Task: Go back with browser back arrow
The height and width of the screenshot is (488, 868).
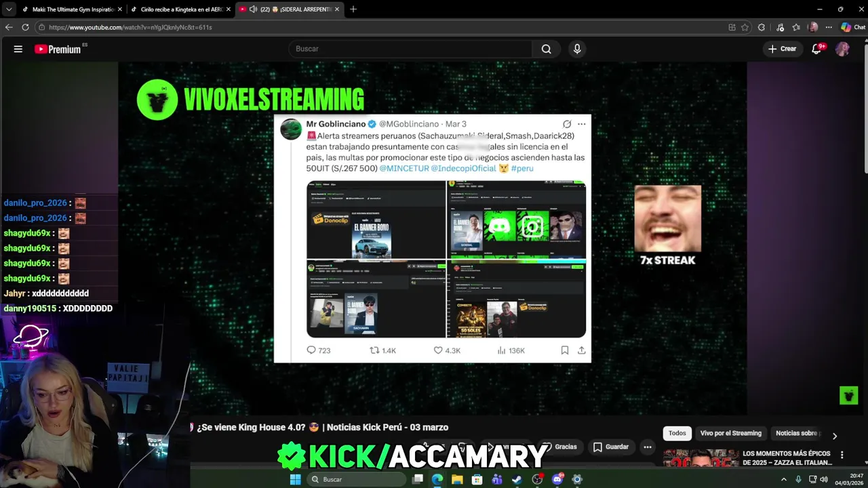Action: tap(9, 27)
